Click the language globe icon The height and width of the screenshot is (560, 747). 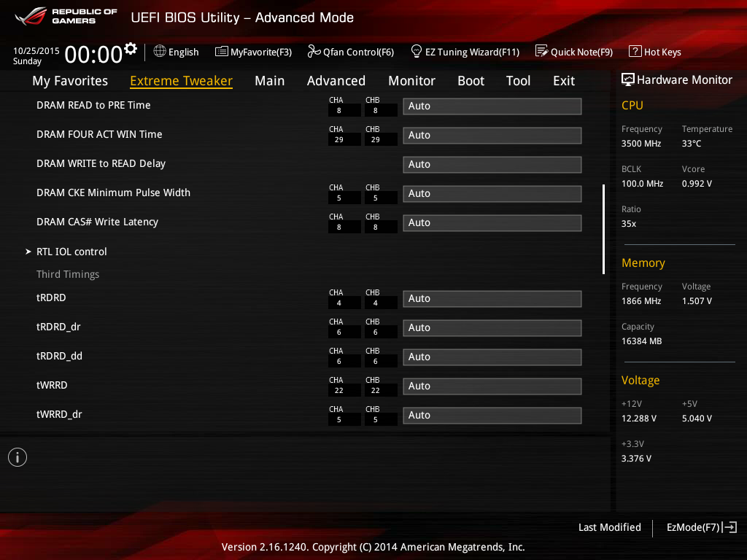tap(160, 51)
